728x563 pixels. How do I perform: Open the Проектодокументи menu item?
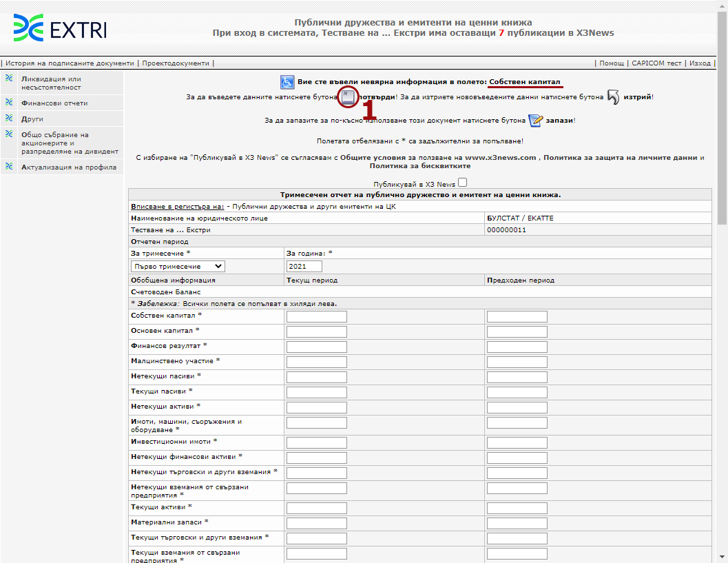pos(176,63)
